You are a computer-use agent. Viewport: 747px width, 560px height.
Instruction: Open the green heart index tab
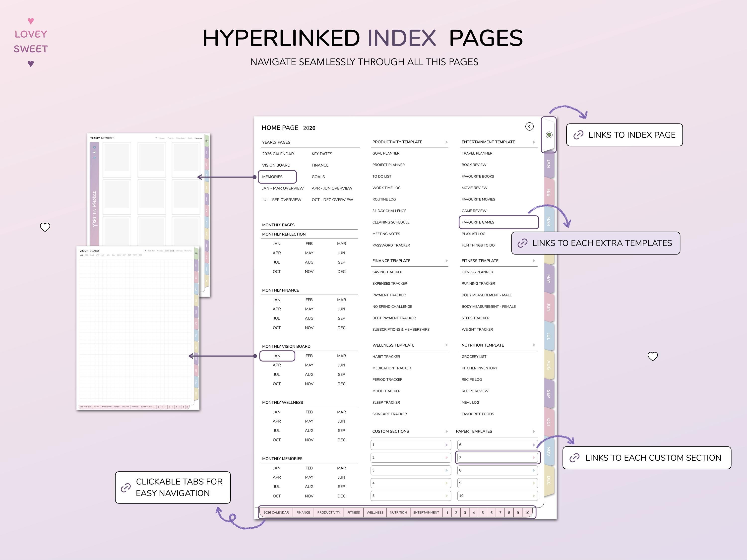pos(549,135)
